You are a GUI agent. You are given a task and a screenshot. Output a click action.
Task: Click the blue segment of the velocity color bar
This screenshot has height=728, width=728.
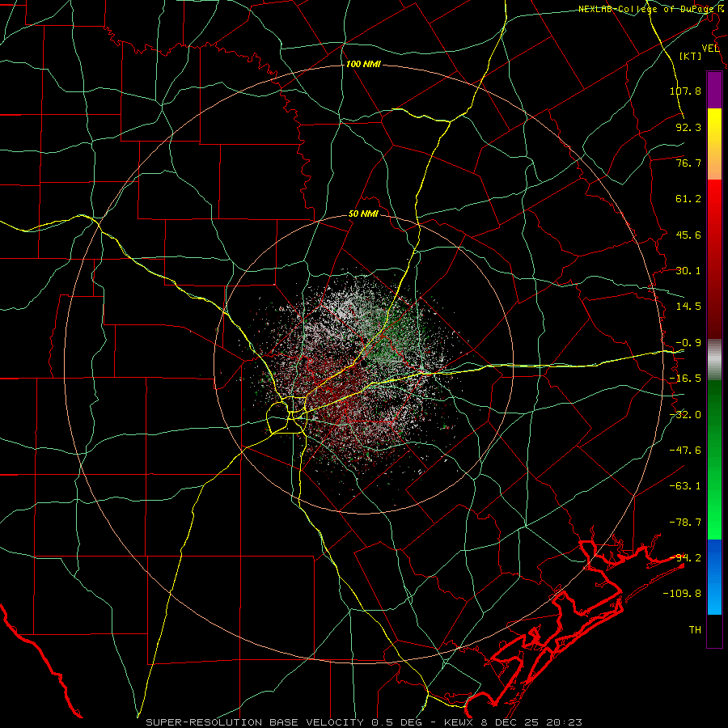[x=714, y=577]
